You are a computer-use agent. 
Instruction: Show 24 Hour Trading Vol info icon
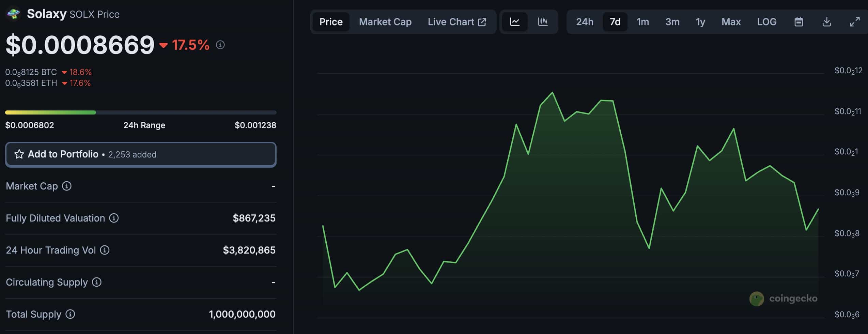tap(105, 250)
